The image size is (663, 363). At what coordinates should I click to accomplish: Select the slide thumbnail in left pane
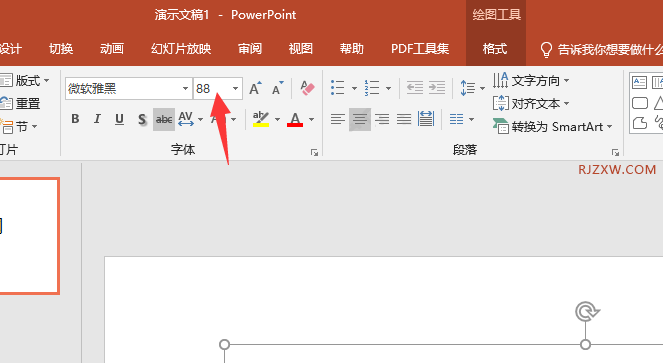tap(29, 236)
